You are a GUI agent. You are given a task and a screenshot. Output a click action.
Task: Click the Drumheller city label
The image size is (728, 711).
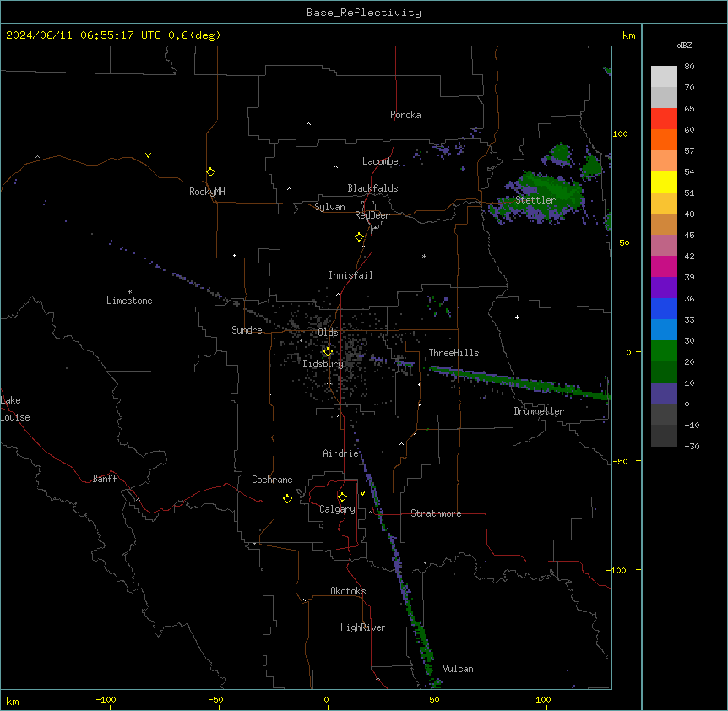coord(539,411)
